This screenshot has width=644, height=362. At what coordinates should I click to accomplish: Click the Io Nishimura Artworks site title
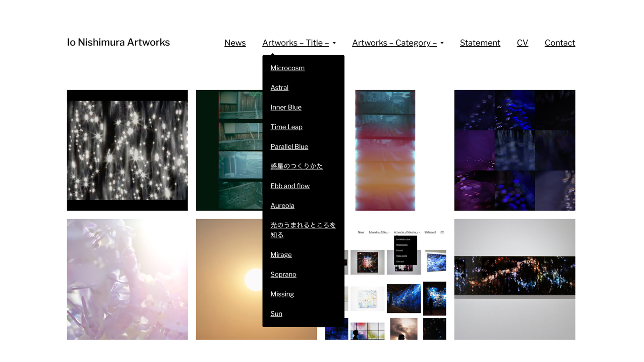pyautogui.click(x=118, y=42)
